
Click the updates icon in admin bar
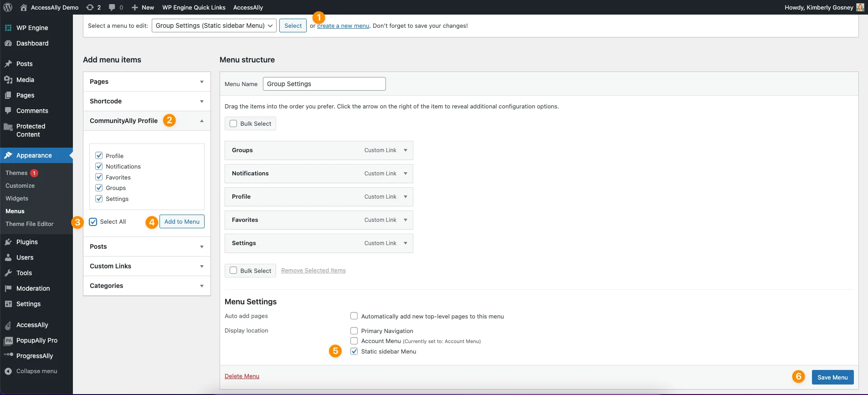90,7
